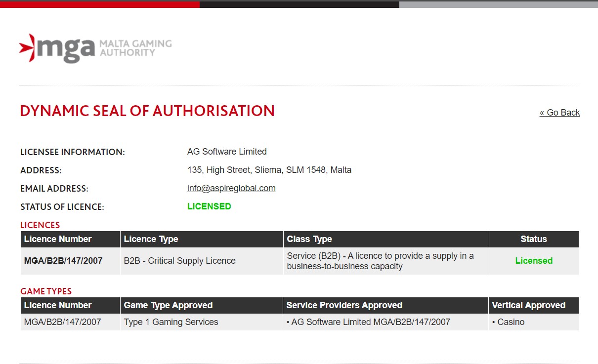Screen dimensions: 598x364
Task: Click the ADDRESS label
Action: tap(41, 170)
